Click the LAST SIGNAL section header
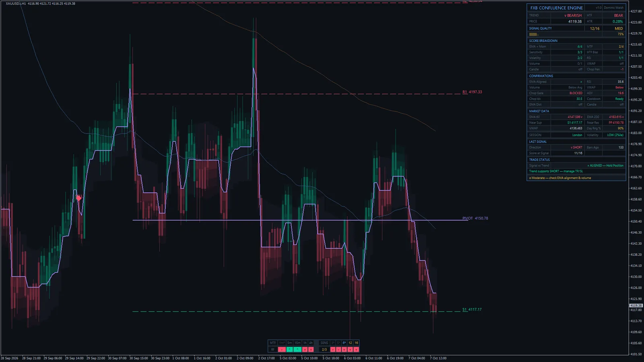644x362 pixels. point(538,142)
